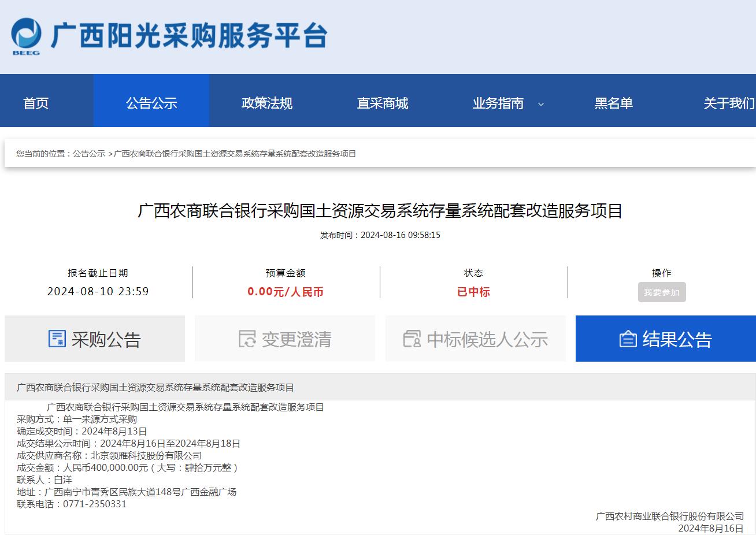Click the 已中标 status text
This screenshot has height=535, width=756.
[473, 292]
